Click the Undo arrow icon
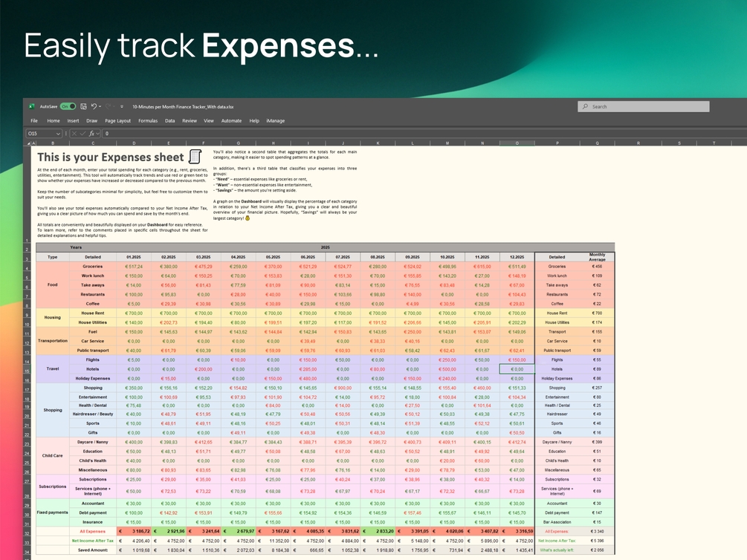 (94, 106)
